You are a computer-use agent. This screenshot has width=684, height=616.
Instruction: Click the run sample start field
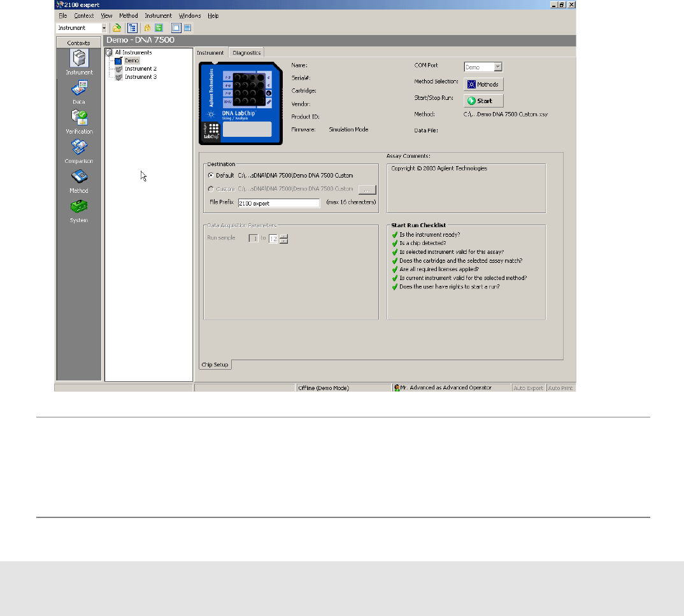(x=253, y=239)
